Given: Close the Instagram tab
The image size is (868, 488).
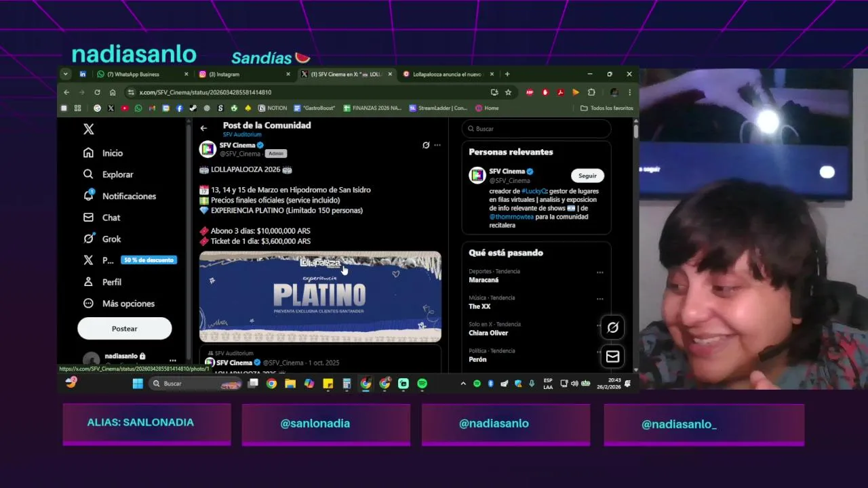Looking at the screenshot, I should tap(288, 74).
